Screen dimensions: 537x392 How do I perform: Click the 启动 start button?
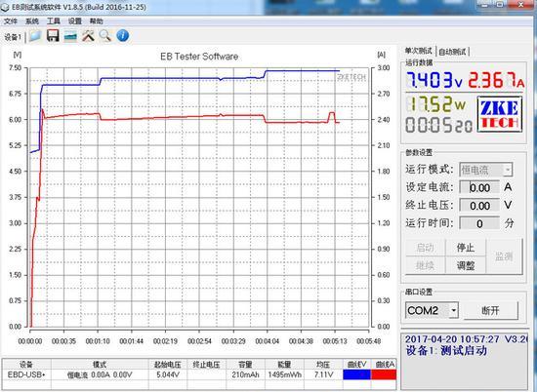[x=425, y=248]
